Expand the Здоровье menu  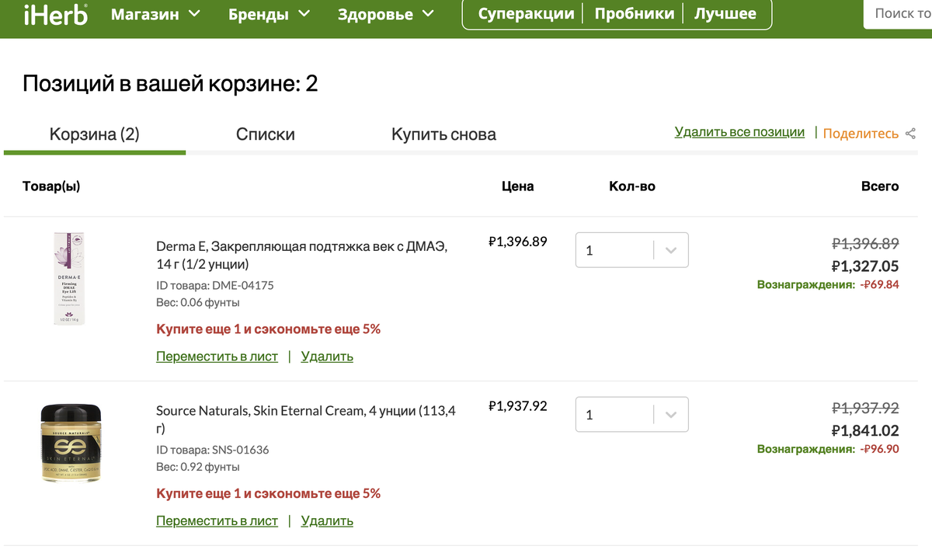(386, 14)
